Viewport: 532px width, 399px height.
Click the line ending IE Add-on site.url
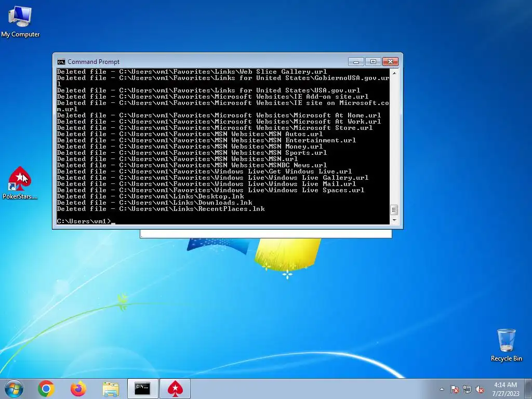click(212, 97)
